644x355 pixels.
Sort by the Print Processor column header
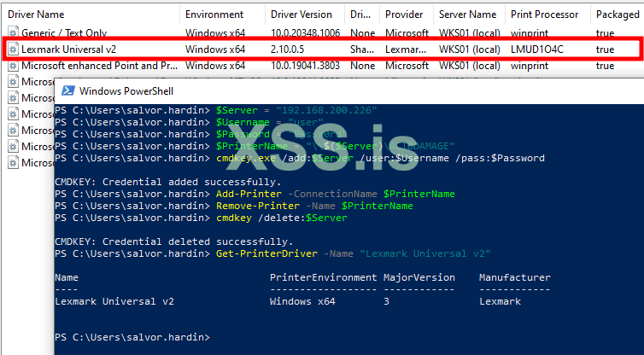point(544,15)
